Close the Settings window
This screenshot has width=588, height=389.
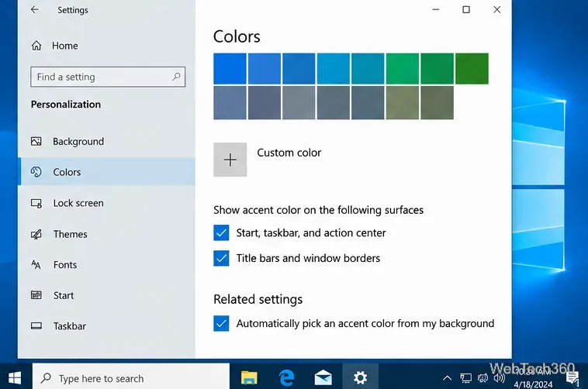coord(497,10)
